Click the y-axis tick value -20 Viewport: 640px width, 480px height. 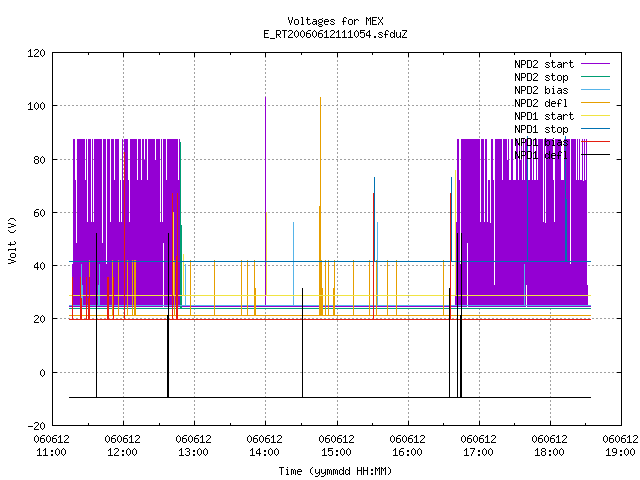point(37,426)
